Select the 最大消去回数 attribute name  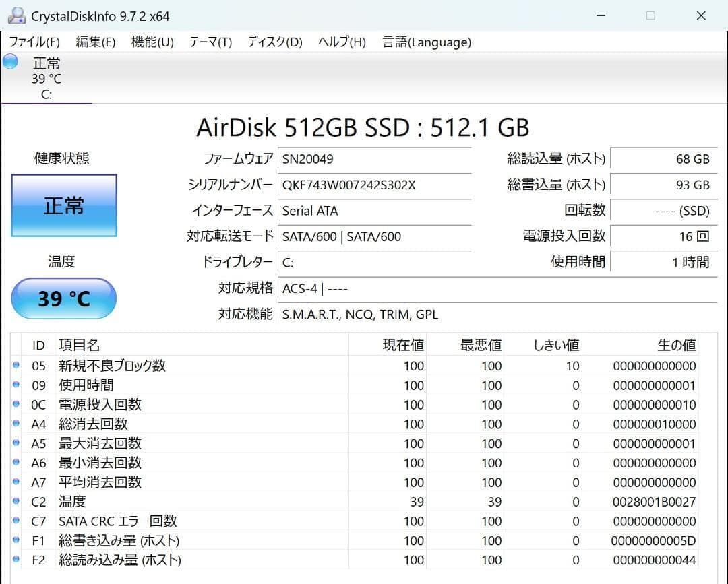pos(100,443)
